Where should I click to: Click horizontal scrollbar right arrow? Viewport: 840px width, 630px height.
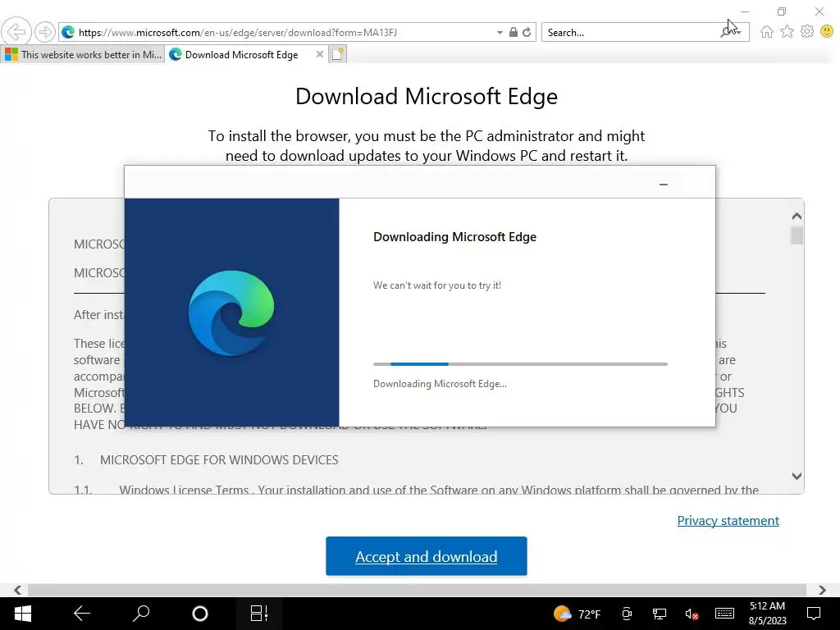[822, 590]
